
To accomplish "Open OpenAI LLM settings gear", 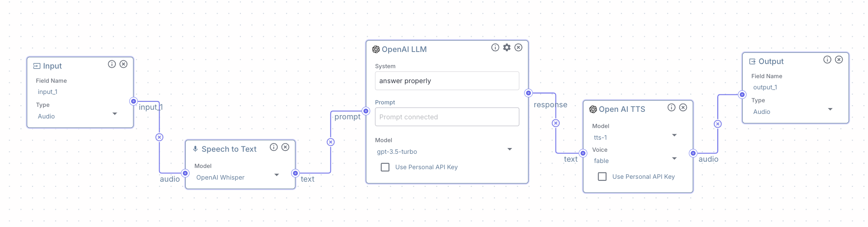I will [507, 47].
